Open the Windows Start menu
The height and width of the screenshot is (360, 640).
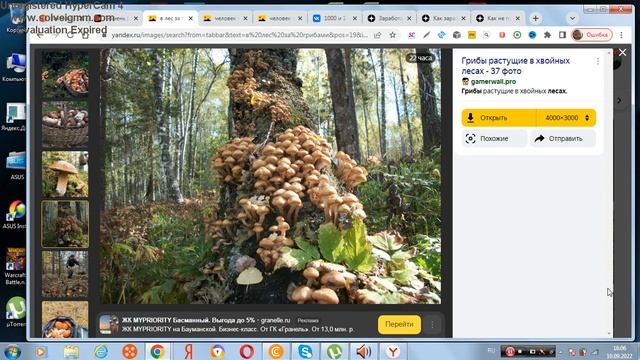12,351
